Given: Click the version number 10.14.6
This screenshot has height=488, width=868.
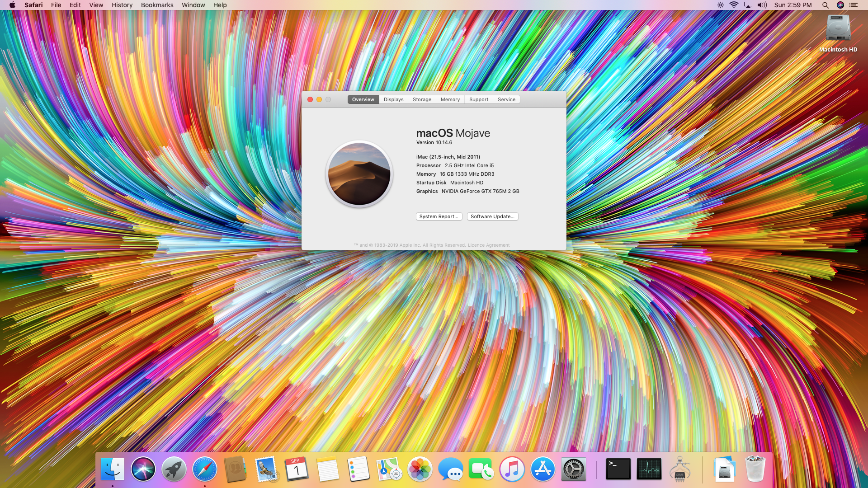Looking at the screenshot, I should [x=444, y=142].
